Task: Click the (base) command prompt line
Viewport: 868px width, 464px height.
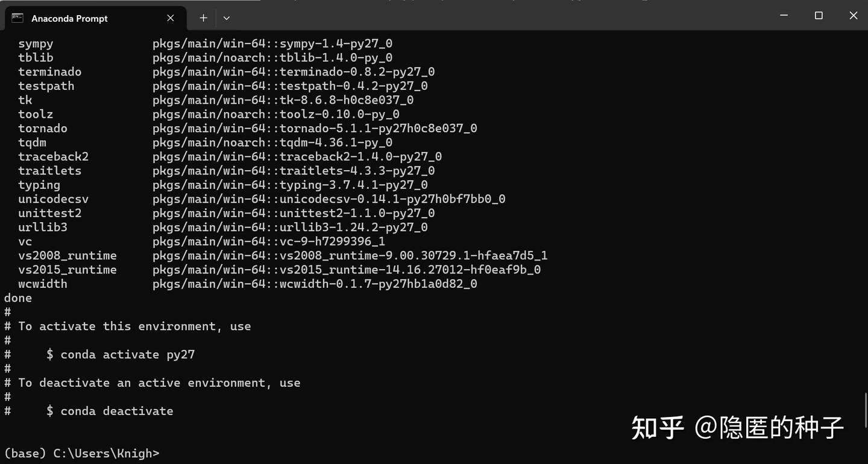Action: tap(81, 453)
